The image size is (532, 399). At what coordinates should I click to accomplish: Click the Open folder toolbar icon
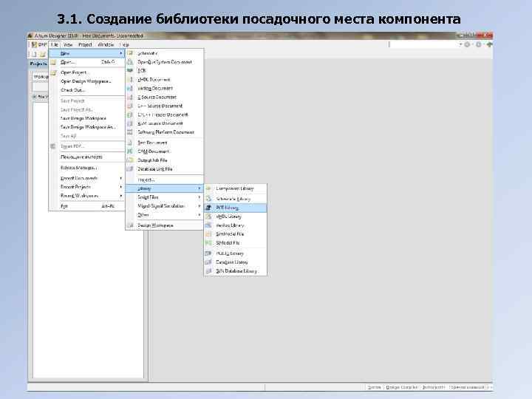(43, 54)
